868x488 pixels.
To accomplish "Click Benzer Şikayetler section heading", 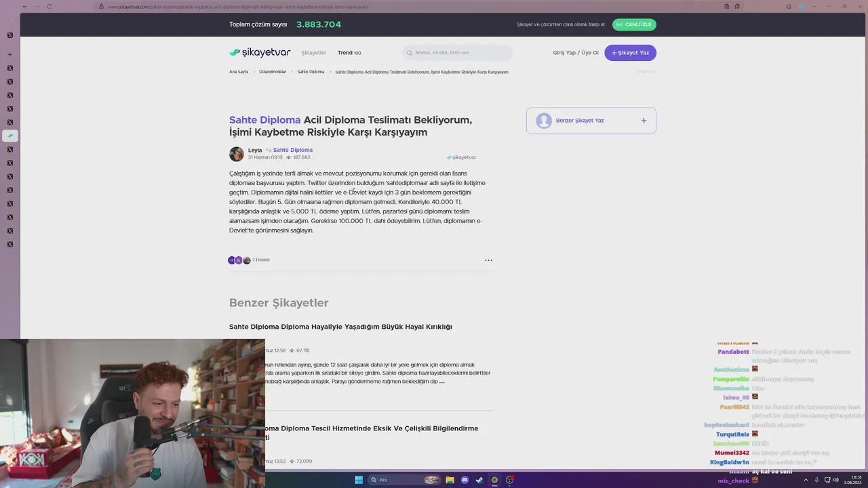I will coord(279,303).
